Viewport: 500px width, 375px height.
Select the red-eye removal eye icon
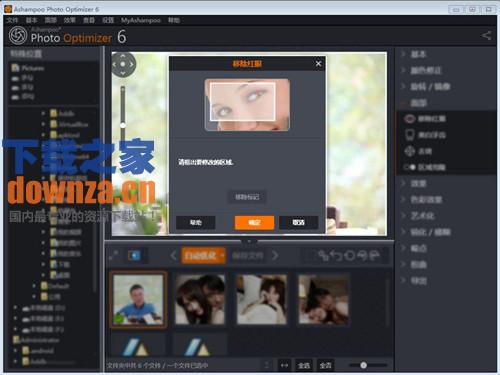point(409,119)
